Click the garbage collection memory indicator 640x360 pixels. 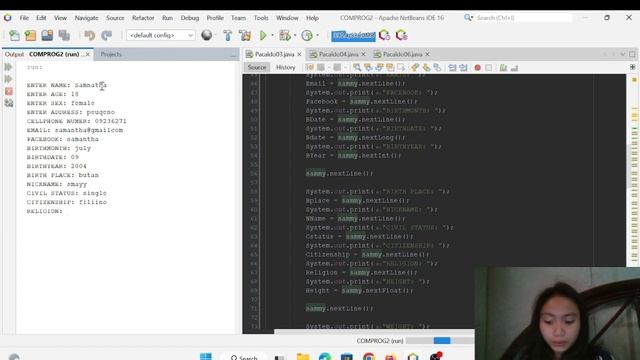(x=353, y=36)
